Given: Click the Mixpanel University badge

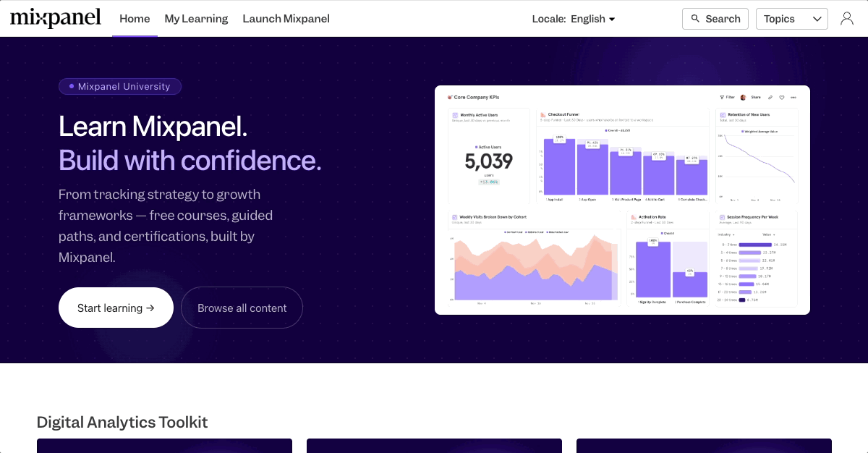Looking at the screenshot, I should [120, 86].
